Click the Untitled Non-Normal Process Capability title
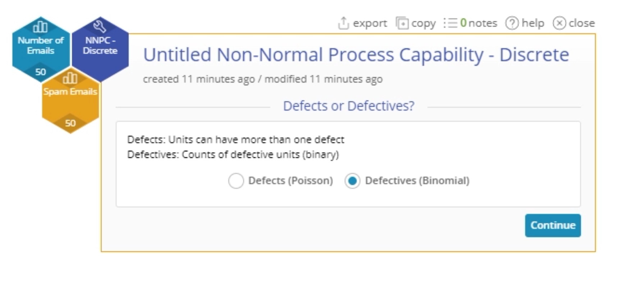This screenshot has height=304, width=644. pos(356,55)
